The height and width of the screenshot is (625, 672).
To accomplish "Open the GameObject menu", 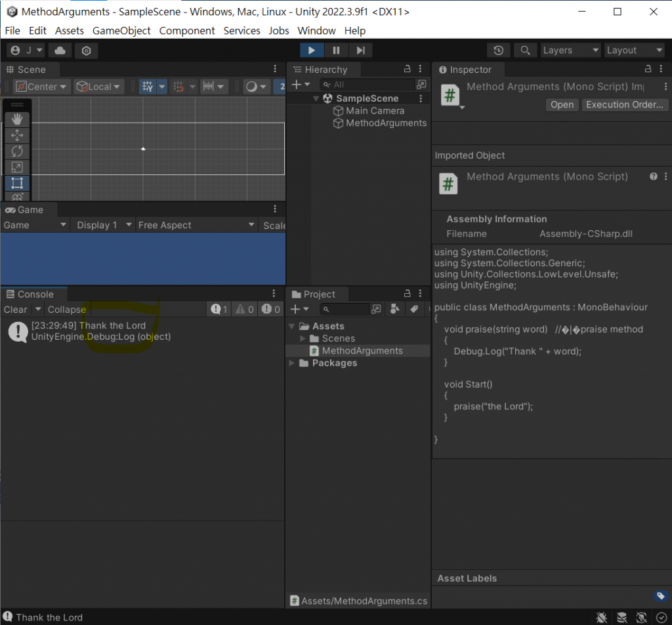I will [x=121, y=31].
